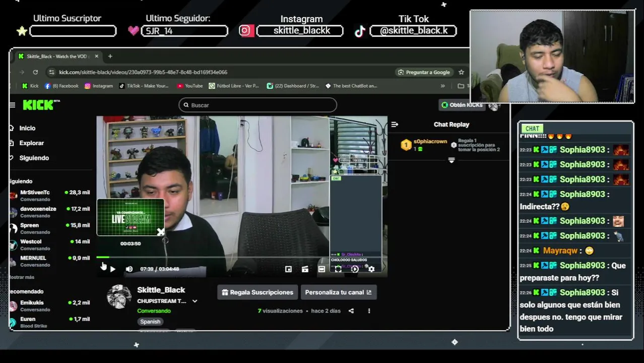Click the LIVE STREAM preview thumbnail

[x=131, y=217]
